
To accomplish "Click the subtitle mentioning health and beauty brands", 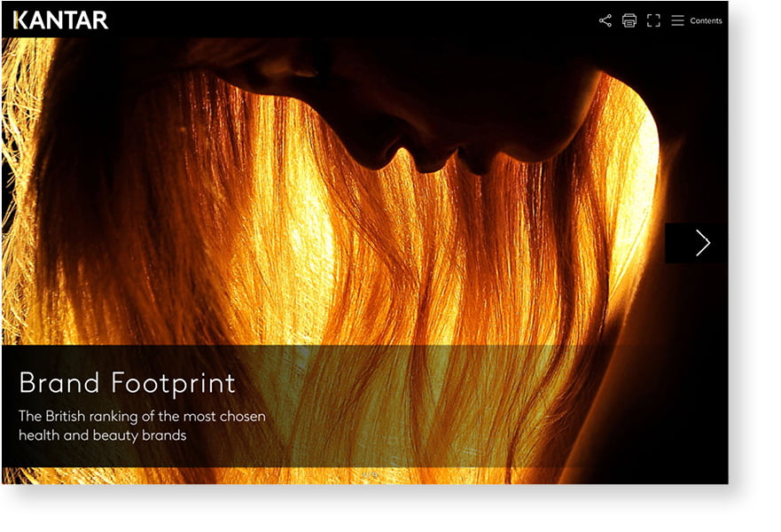I will (x=143, y=426).
